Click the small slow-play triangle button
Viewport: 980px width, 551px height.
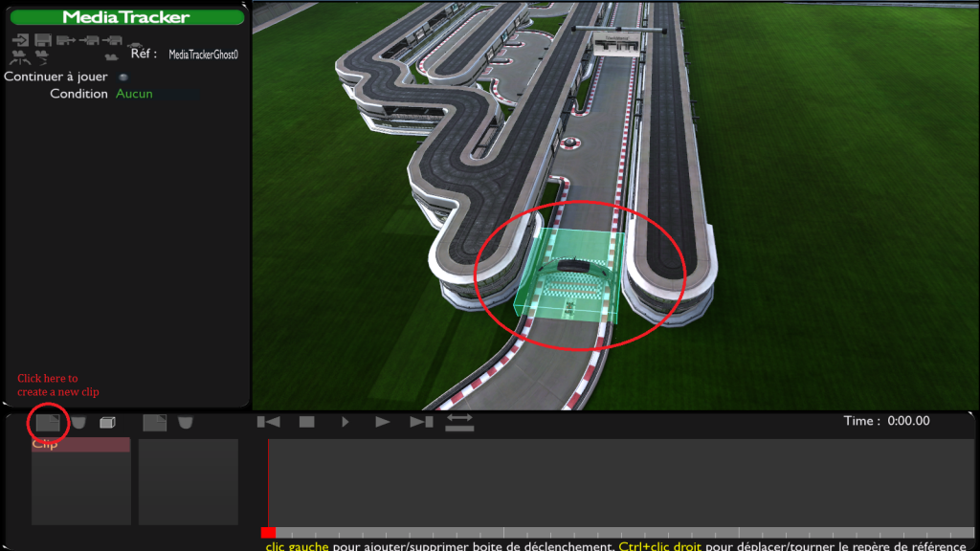(x=345, y=422)
